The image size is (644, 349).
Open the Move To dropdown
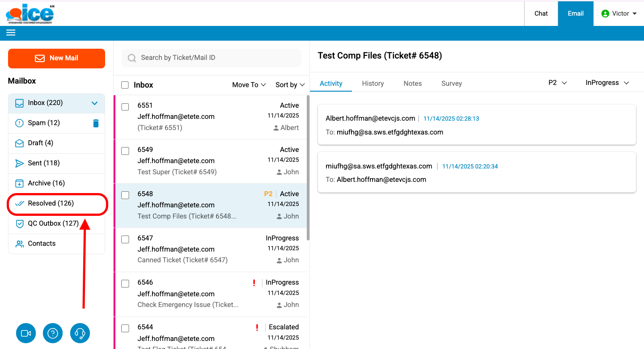(249, 85)
